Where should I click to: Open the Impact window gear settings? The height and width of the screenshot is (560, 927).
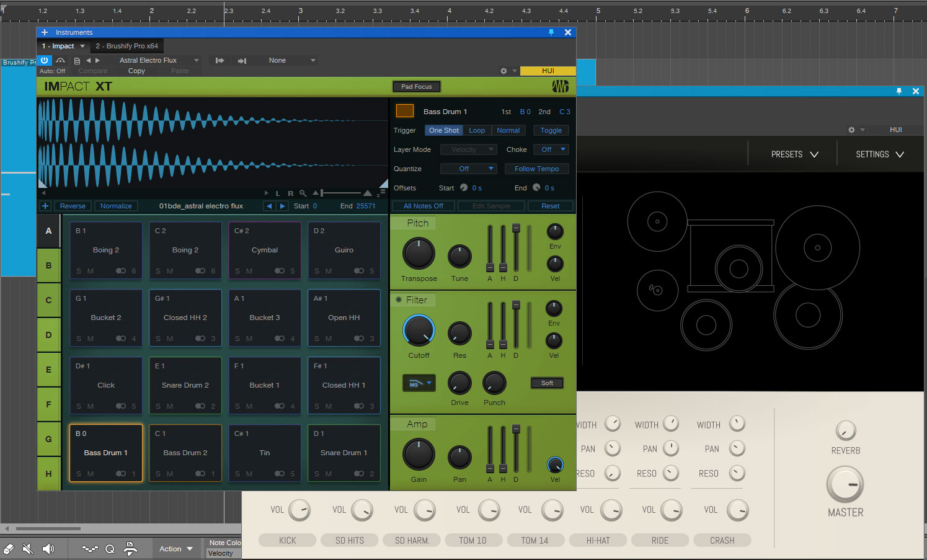(x=503, y=71)
